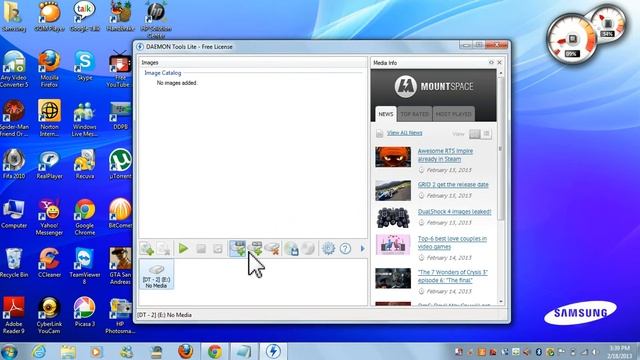The width and height of the screenshot is (640, 360).
Task: Click the Image Catalog heading
Action: (x=162, y=73)
